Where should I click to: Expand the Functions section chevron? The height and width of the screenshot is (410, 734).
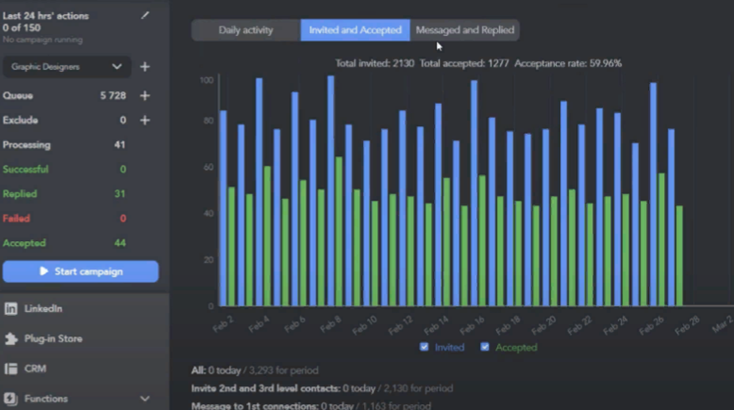coord(145,399)
